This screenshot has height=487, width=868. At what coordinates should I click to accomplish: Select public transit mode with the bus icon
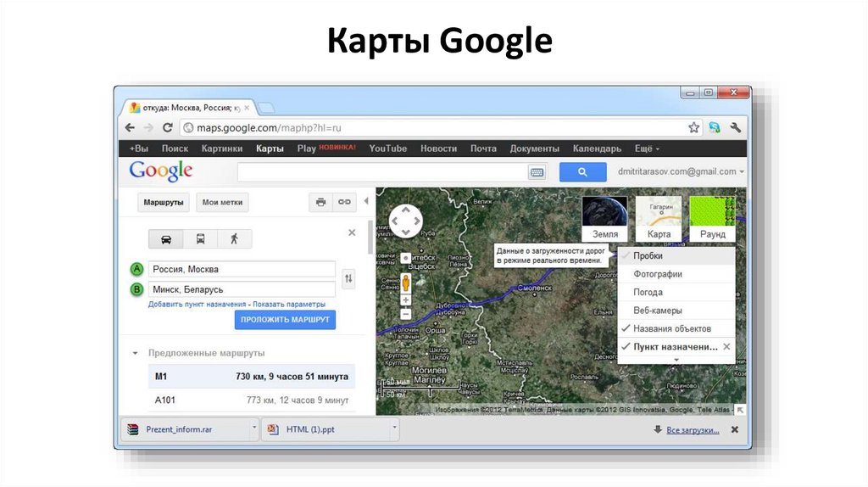tap(200, 239)
